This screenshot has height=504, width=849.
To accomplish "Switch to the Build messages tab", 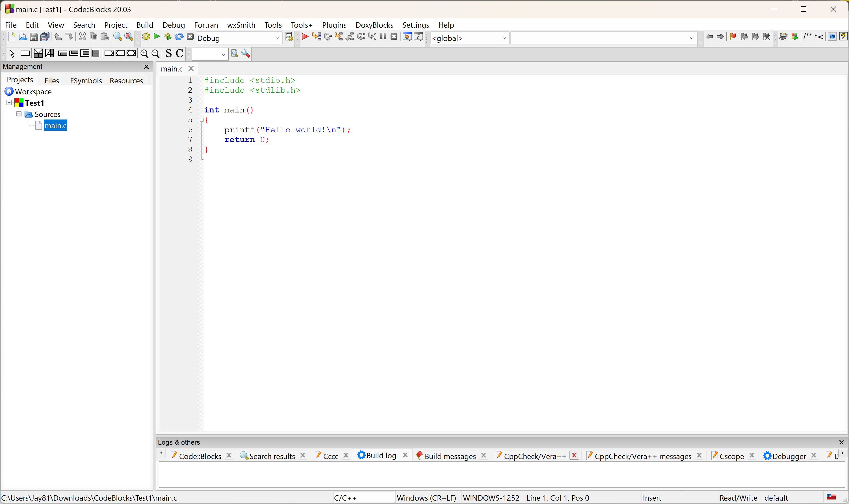I will click(x=449, y=456).
